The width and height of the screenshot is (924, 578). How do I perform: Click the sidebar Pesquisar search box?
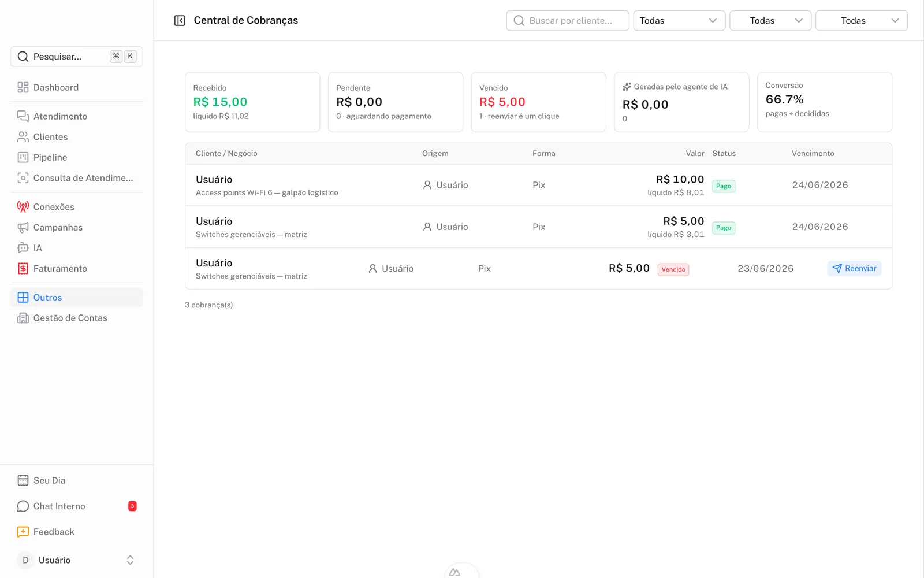(77, 57)
